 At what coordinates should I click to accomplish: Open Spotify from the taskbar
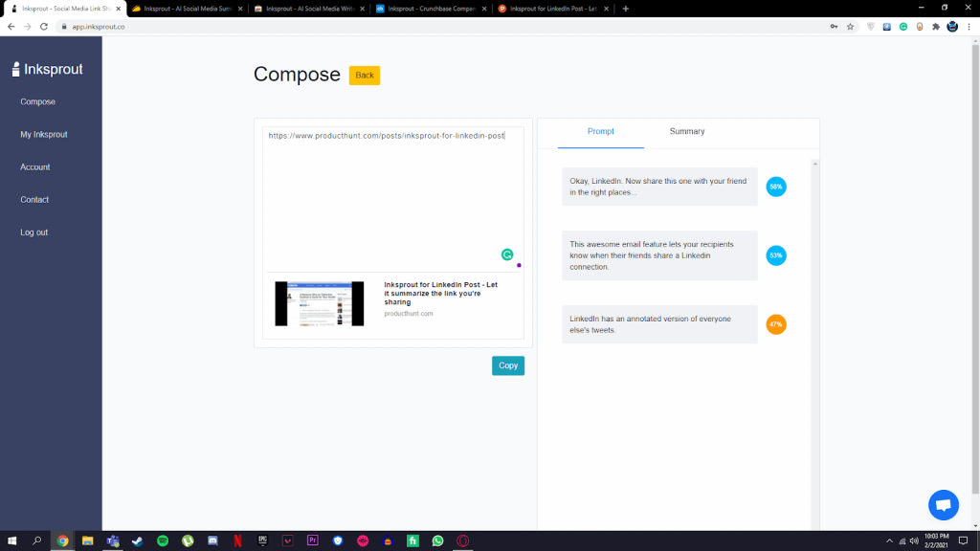163,541
